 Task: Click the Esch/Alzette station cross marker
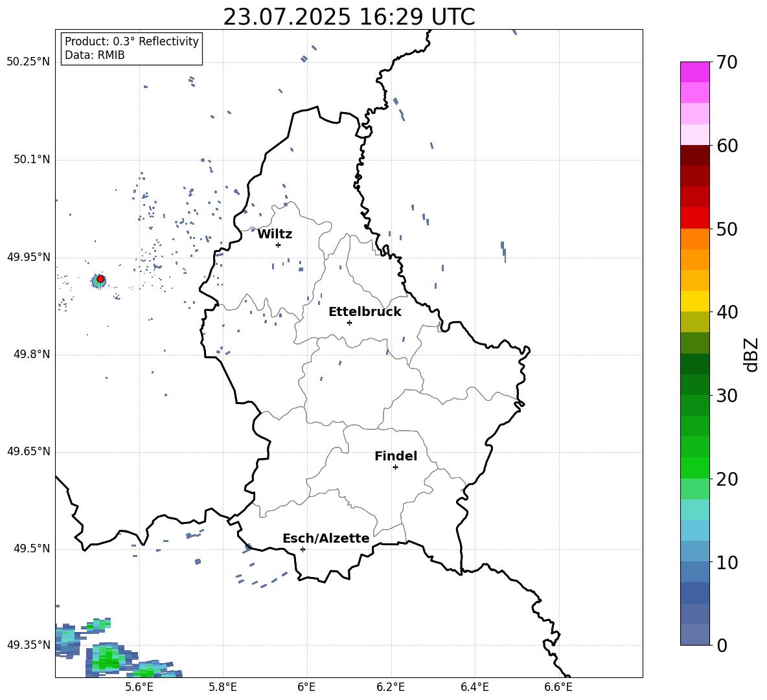303,549
